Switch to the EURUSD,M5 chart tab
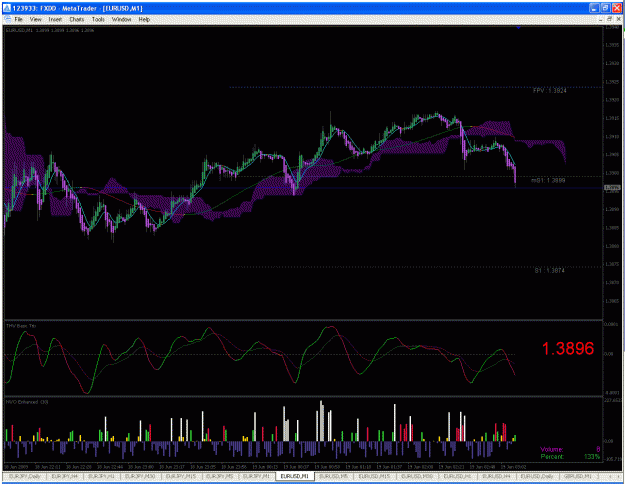 [x=333, y=476]
